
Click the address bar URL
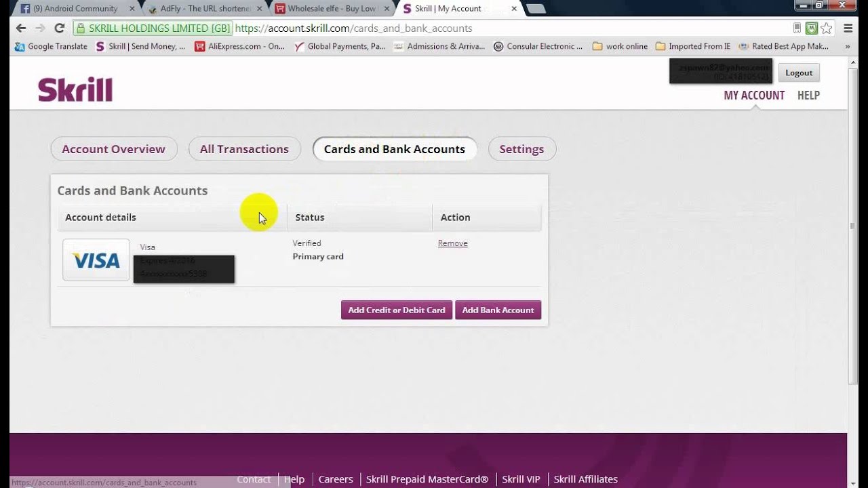click(x=353, y=28)
